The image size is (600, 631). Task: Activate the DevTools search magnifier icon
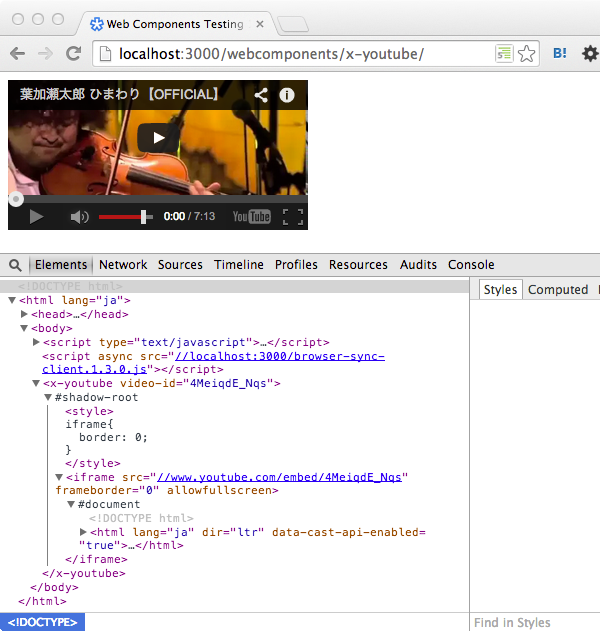pyautogui.click(x=15, y=265)
